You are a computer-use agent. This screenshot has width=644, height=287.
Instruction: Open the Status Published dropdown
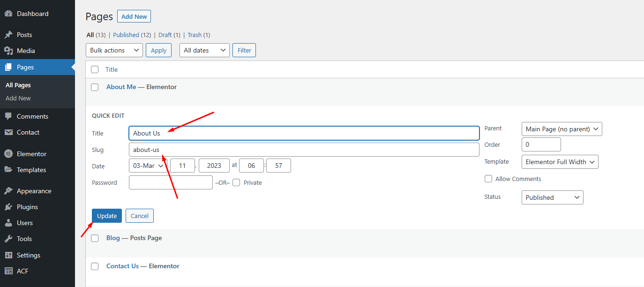coord(552,197)
